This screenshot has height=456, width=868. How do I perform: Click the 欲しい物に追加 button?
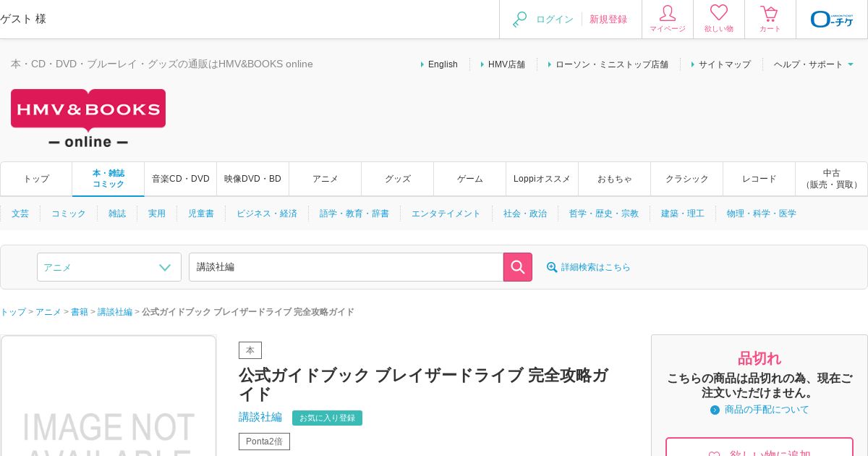759,447
